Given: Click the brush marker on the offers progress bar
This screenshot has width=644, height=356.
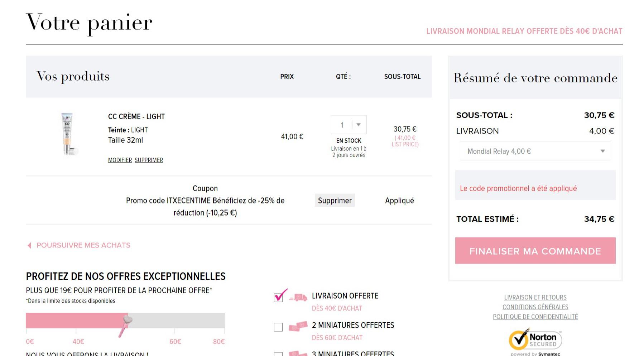Looking at the screenshot, I should click(125, 326).
